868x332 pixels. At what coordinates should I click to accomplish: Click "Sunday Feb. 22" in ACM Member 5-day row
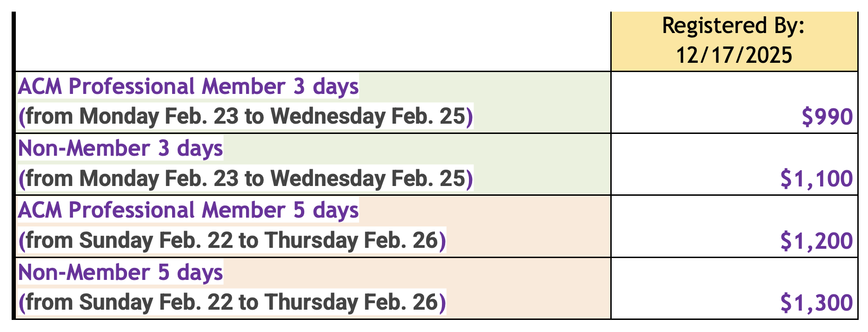(x=156, y=240)
